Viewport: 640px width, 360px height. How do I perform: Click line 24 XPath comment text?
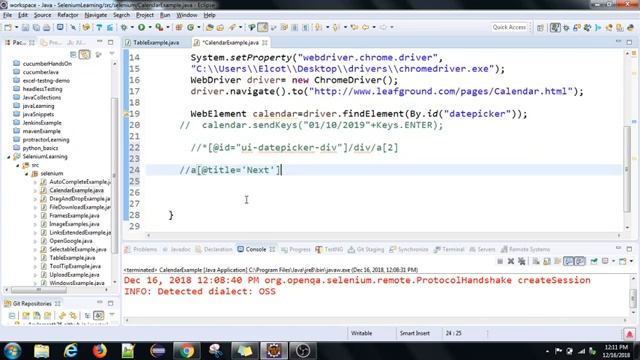[x=230, y=170]
